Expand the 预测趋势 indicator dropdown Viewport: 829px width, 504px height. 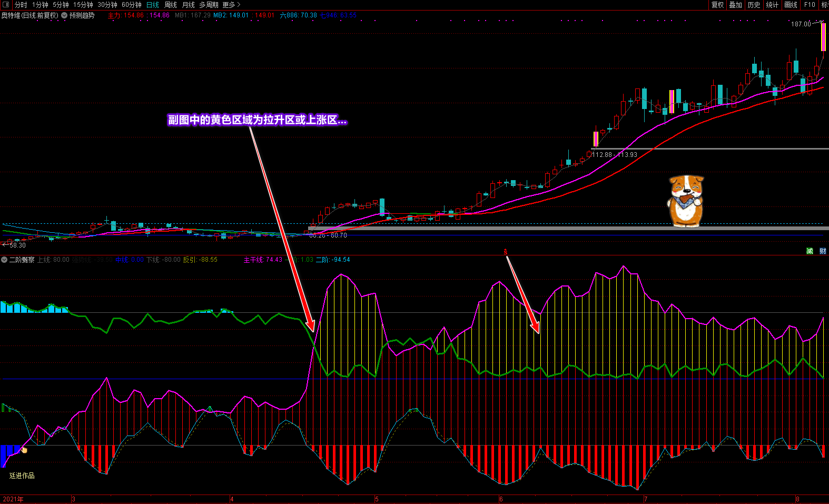(64, 15)
